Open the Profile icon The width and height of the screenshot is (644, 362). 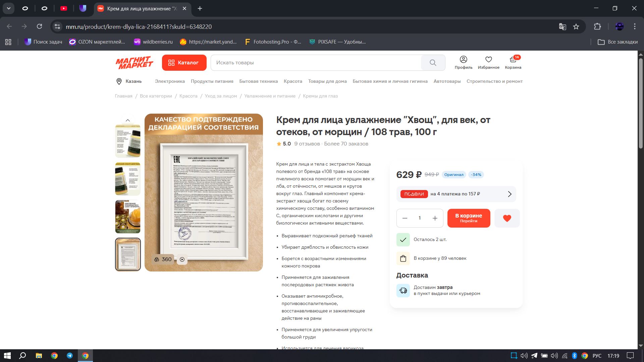463,60
